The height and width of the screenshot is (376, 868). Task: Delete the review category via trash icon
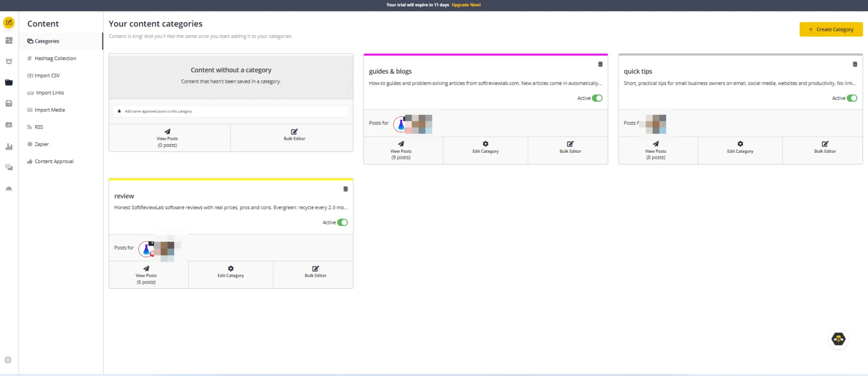pyautogui.click(x=346, y=189)
